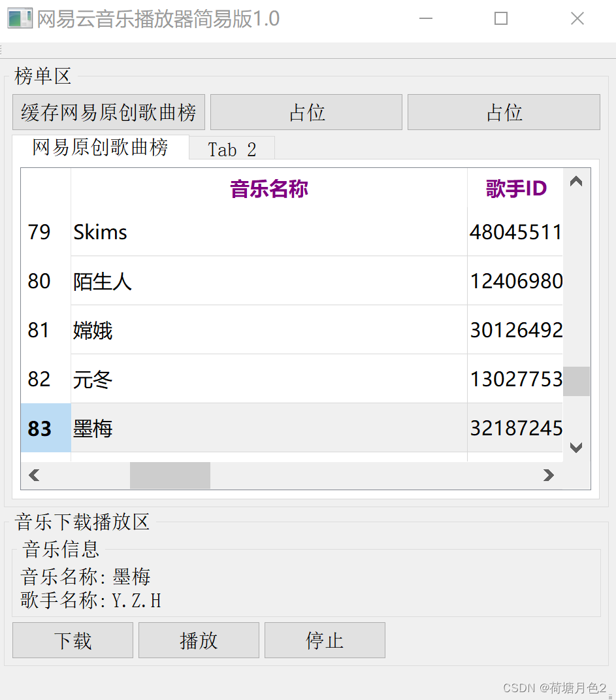Select the song Skims
The width and height of the screenshot is (616, 700).
tap(269, 231)
